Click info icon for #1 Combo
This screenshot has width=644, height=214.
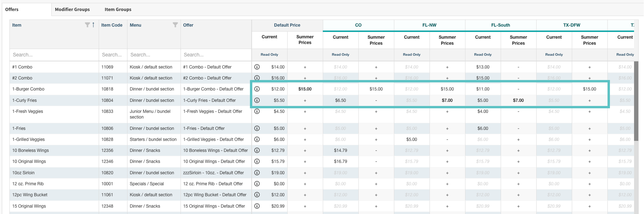tap(257, 67)
